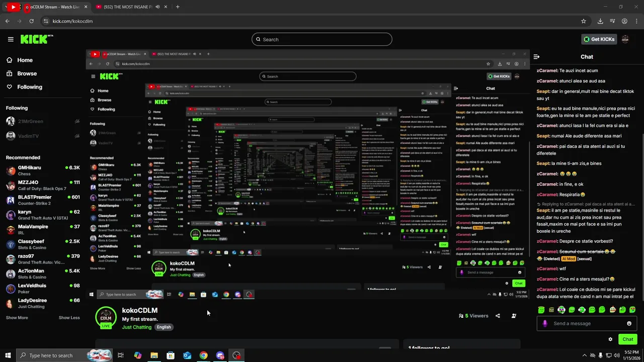
Task: Open the Chrome profile icon in the toolbar
Action: [624, 21]
